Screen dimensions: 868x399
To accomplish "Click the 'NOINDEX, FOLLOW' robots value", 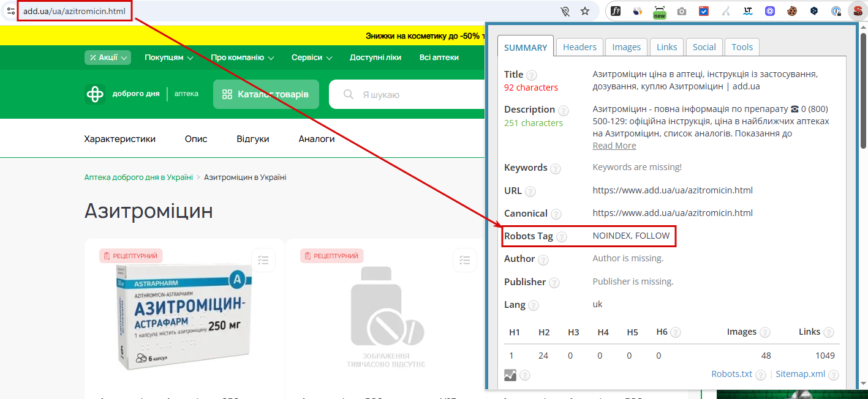I will [632, 236].
